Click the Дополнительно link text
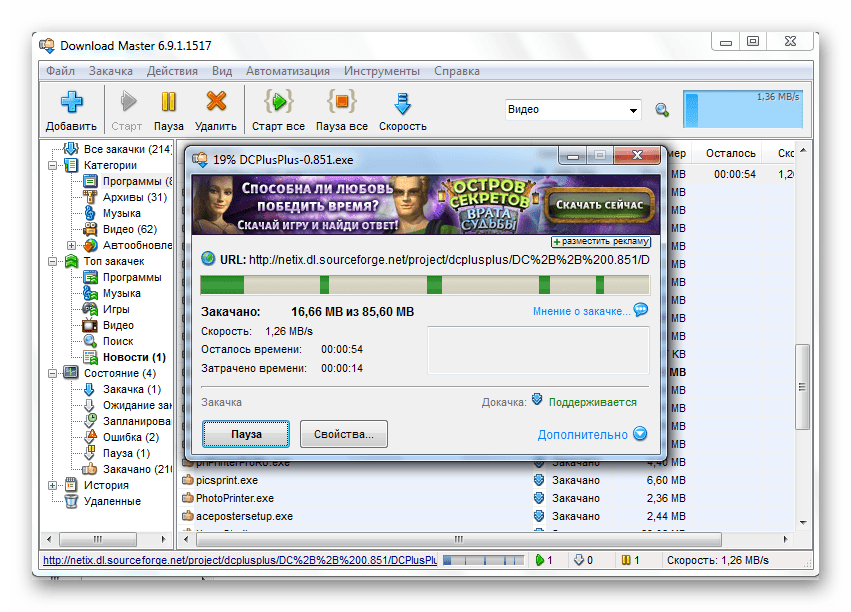Screen dimensions: 851x612 click(x=582, y=435)
